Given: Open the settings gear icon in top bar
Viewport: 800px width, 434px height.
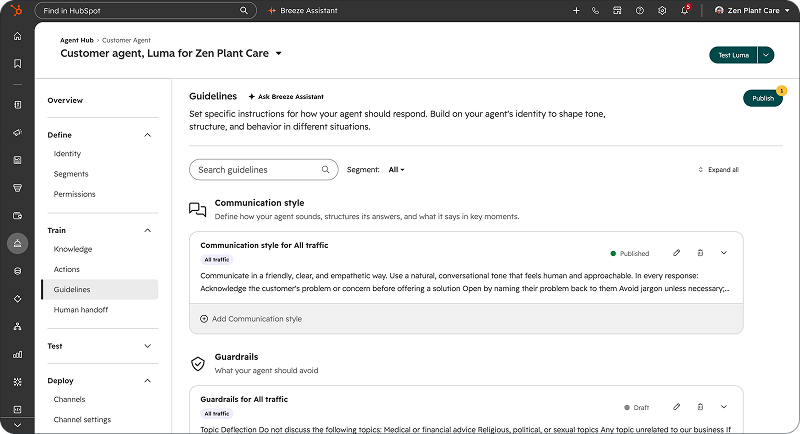Looking at the screenshot, I should coord(662,10).
